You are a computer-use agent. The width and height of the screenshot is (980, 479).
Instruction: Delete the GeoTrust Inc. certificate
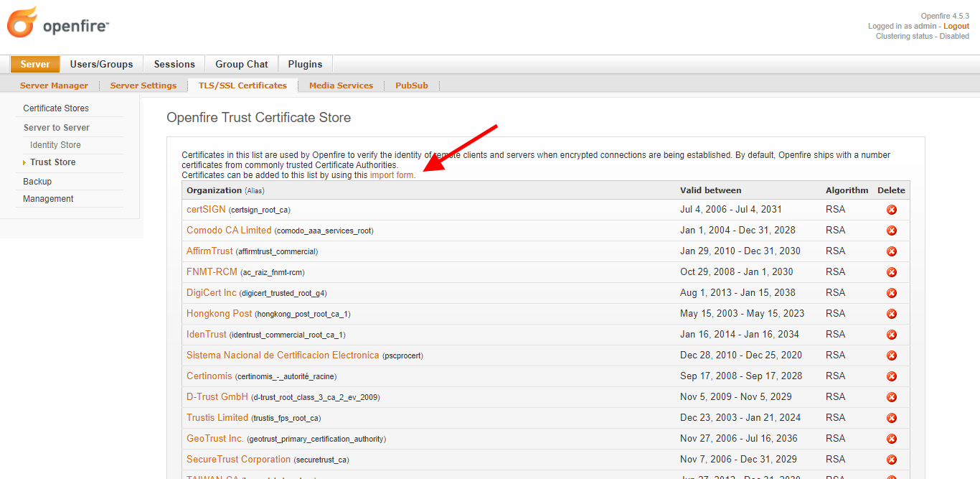pyautogui.click(x=892, y=439)
